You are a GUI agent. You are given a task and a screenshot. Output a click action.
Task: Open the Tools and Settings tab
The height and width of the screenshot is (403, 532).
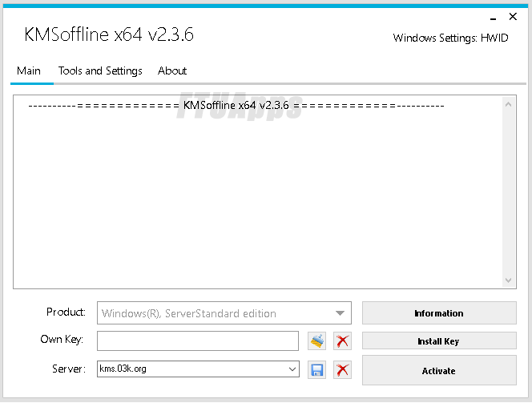point(100,71)
